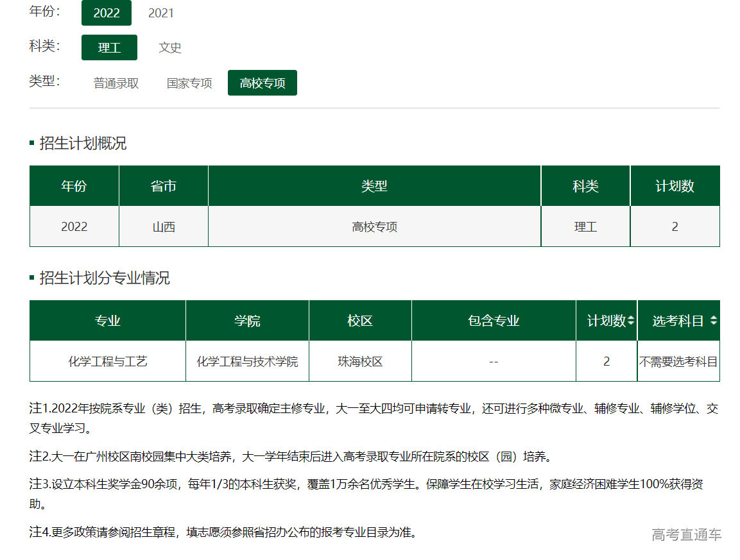Click the 计划数 header in overview table
Image resolution: width=740 pixels, height=560 pixels.
click(675, 185)
